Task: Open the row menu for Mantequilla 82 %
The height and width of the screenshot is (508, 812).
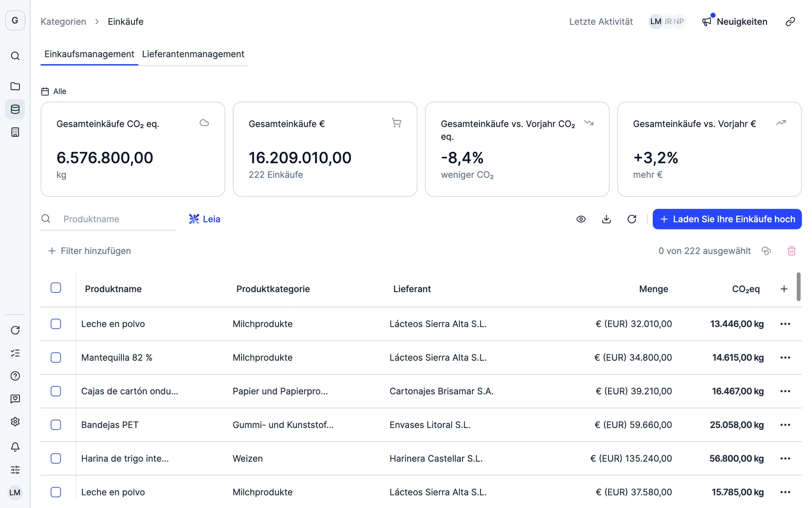Action: (785, 358)
